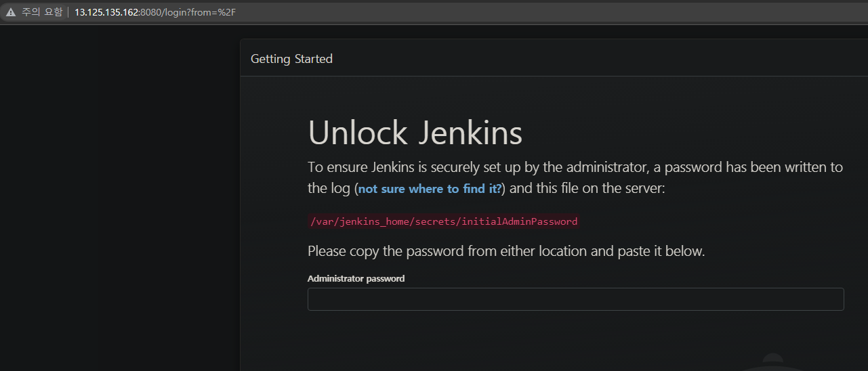Image resolution: width=868 pixels, height=371 pixels.
Task: Click the /var/jenkins_home/secrets/initialAdminPassword path
Action: [444, 221]
